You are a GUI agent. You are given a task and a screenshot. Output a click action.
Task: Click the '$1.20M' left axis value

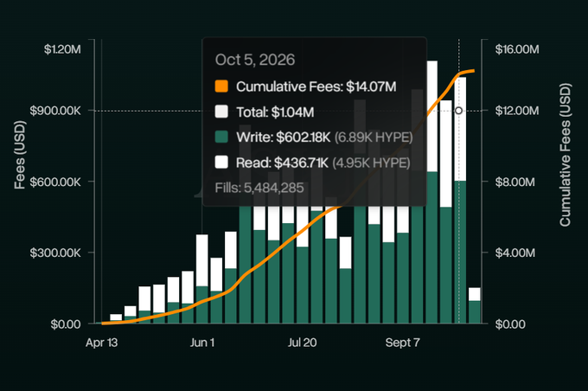pyautogui.click(x=62, y=49)
